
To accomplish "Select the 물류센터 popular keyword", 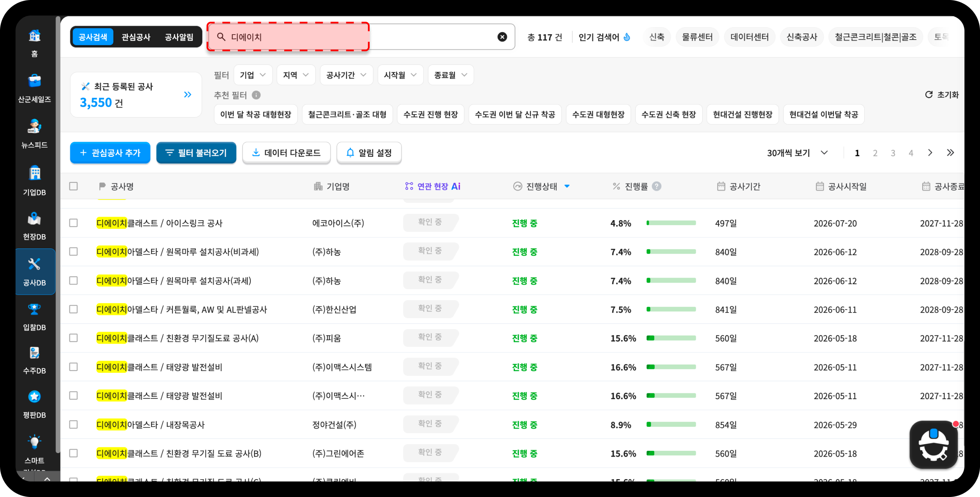I will [x=697, y=37].
